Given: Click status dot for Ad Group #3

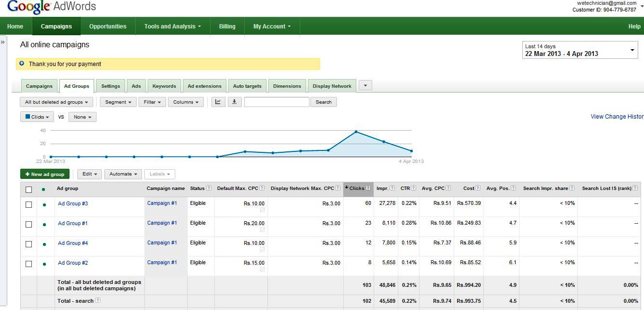Looking at the screenshot, I should coord(44,205).
